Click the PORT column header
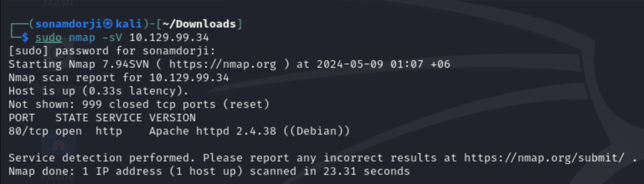 pyautogui.click(x=22, y=118)
